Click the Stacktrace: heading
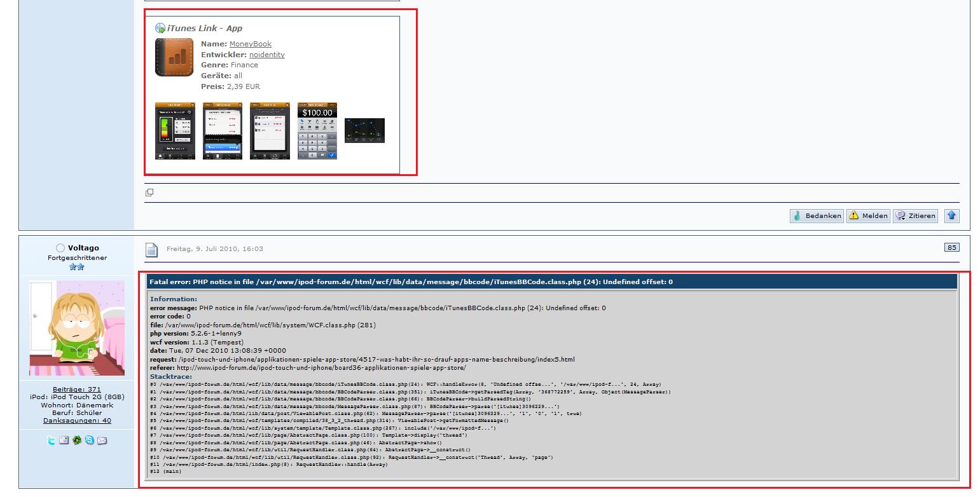 (x=171, y=376)
